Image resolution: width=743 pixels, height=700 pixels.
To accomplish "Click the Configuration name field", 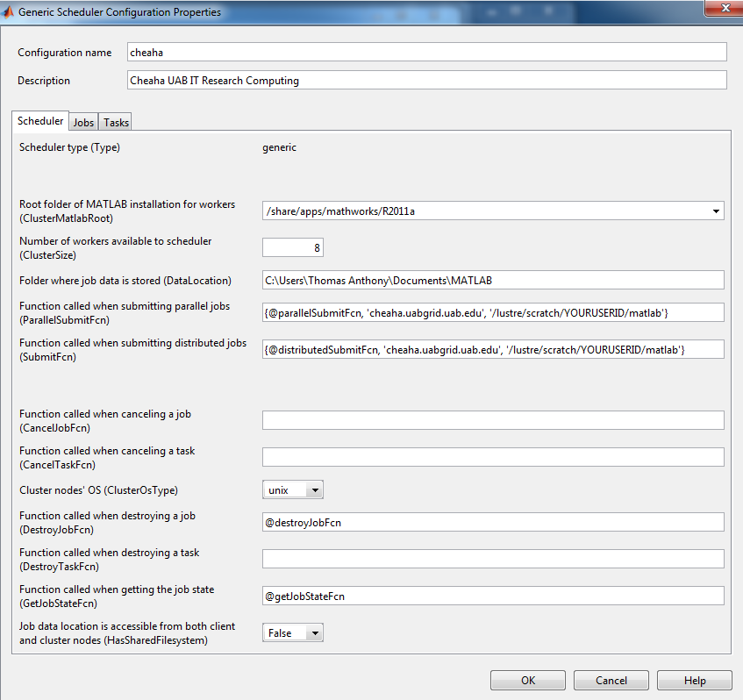I will click(426, 53).
